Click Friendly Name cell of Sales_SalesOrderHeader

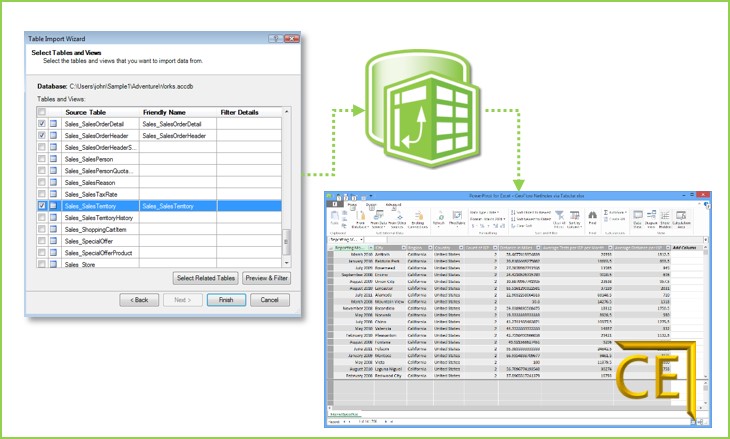pos(178,135)
